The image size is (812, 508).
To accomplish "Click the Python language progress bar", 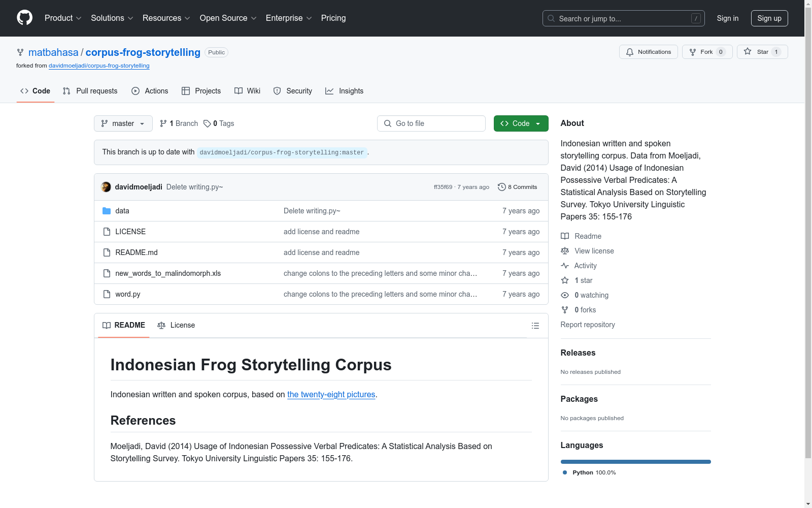I will [x=636, y=462].
